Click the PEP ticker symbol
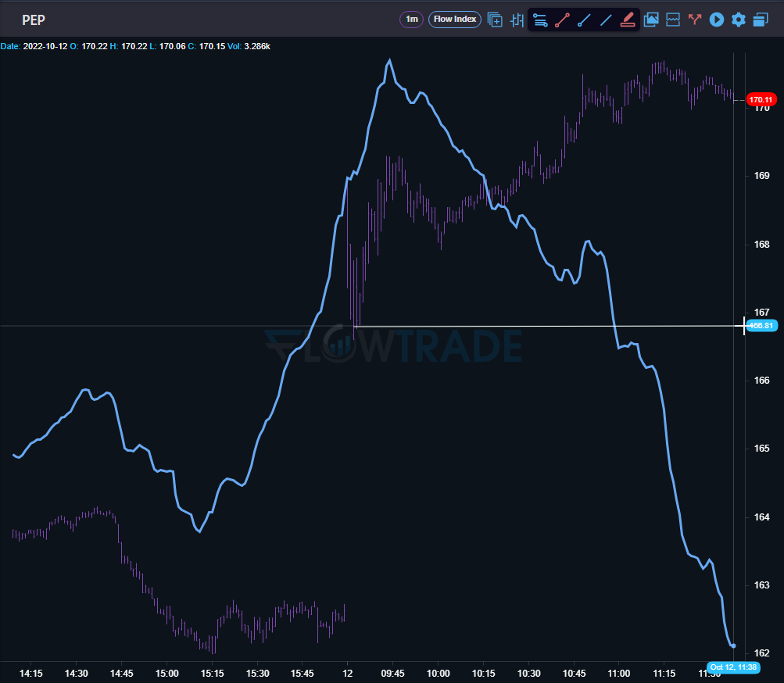Screen dimensions: 784x683 coord(34,20)
